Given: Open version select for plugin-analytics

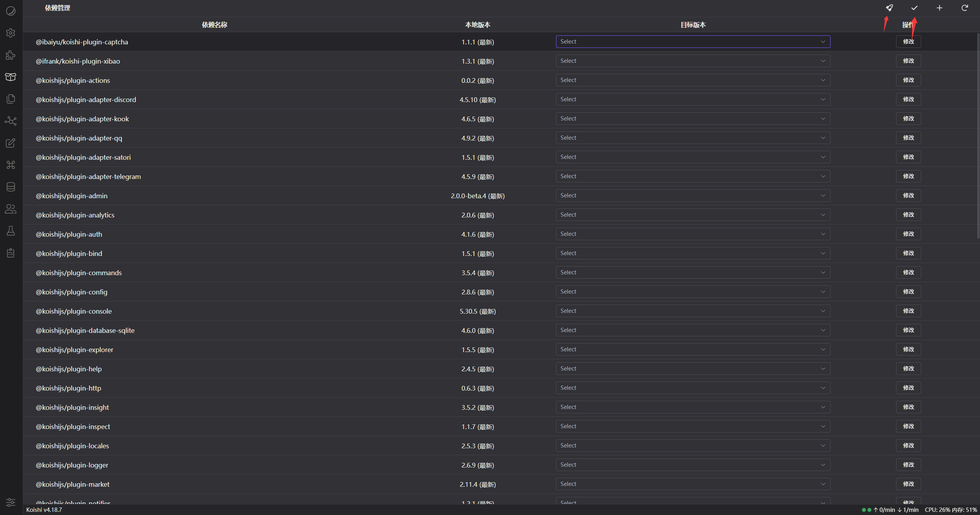Looking at the screenshot, I should tap(693, 215).
